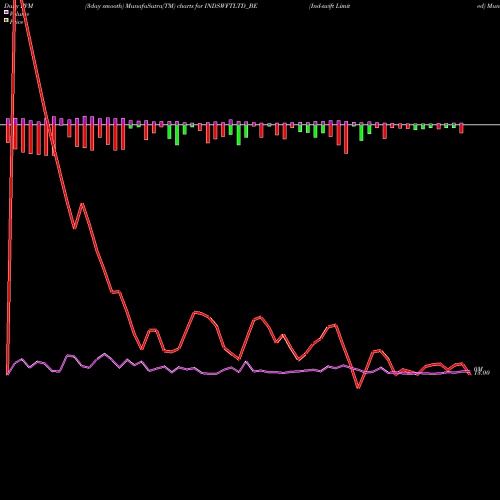Click the 'Volume' legend label
Image resolution: width=500 pixels, height=500 pixels.
coord(19,14)
